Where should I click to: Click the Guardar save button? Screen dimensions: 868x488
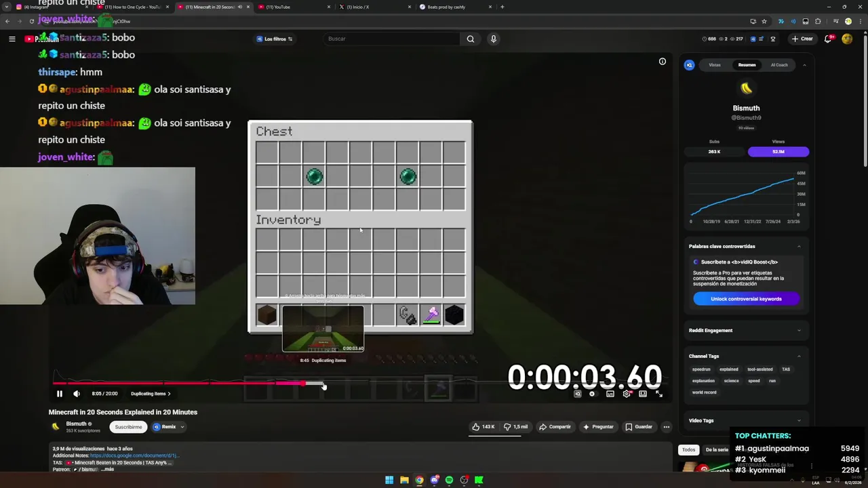pyautogui.click(x=638, y=427)
